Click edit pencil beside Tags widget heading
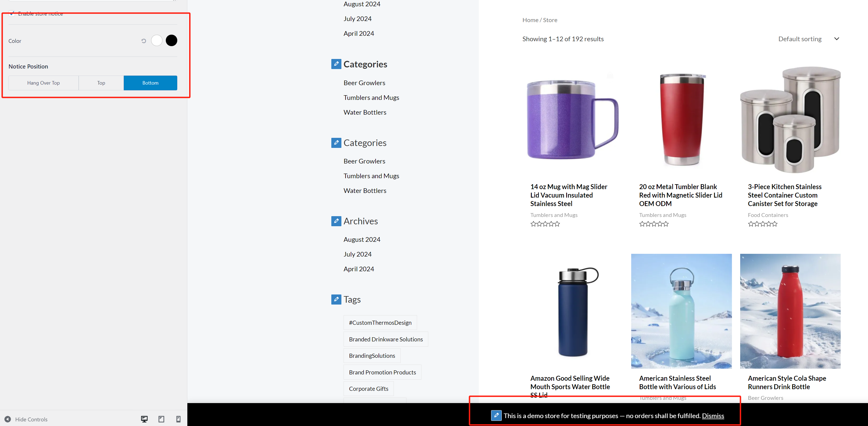 coord(336,299)
